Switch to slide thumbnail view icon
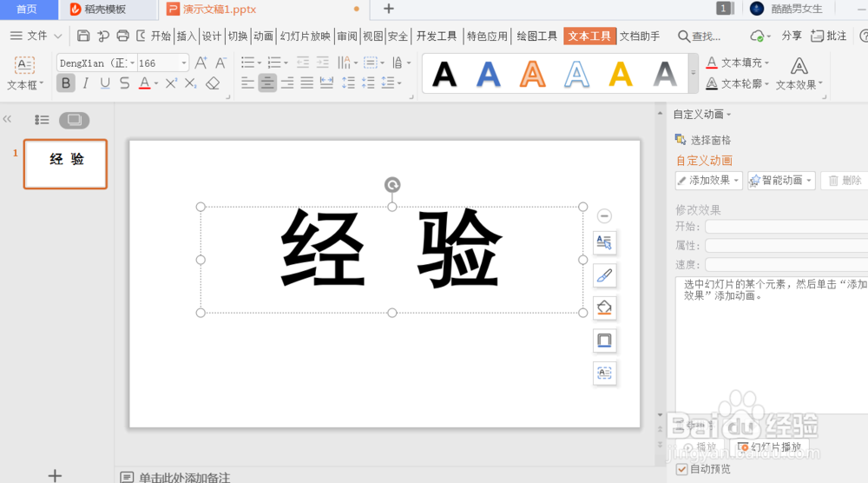The image size is (868, 483). tap(74, 120)
